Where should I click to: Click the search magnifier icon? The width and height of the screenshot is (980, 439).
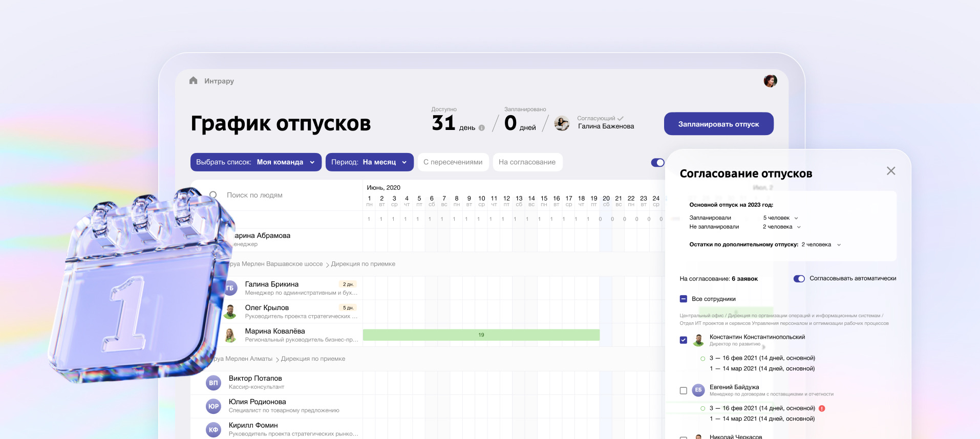click(x=213, y=195)
